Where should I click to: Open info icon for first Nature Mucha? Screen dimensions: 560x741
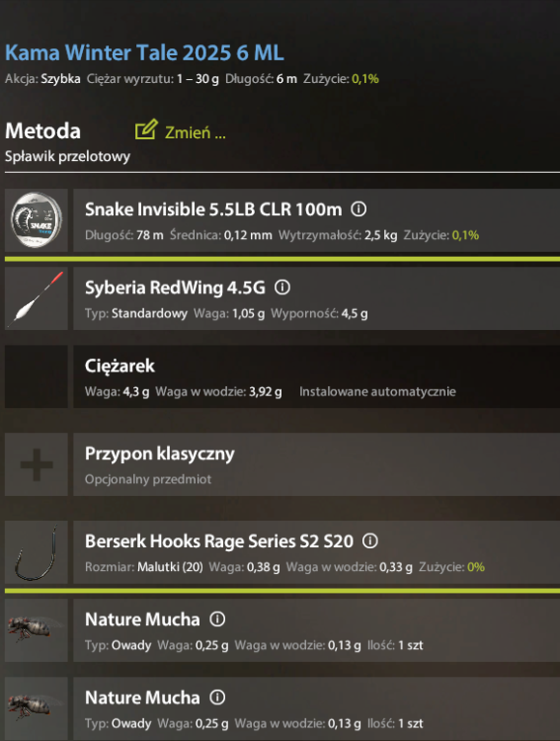pos(217,619)
